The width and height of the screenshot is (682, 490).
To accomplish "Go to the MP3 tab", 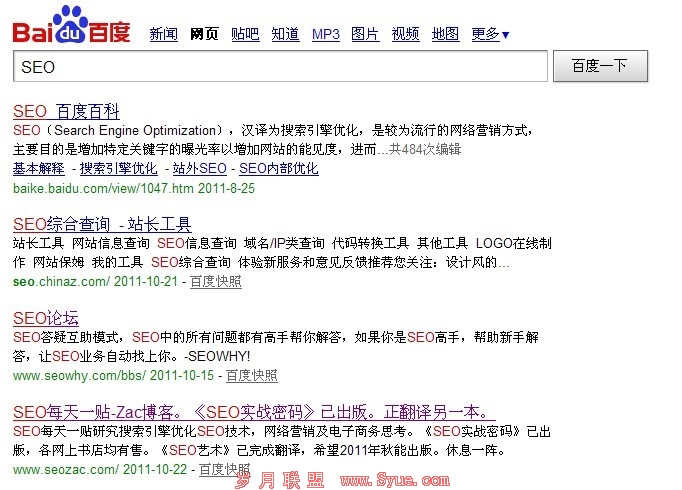I will (x=326, y=34).
